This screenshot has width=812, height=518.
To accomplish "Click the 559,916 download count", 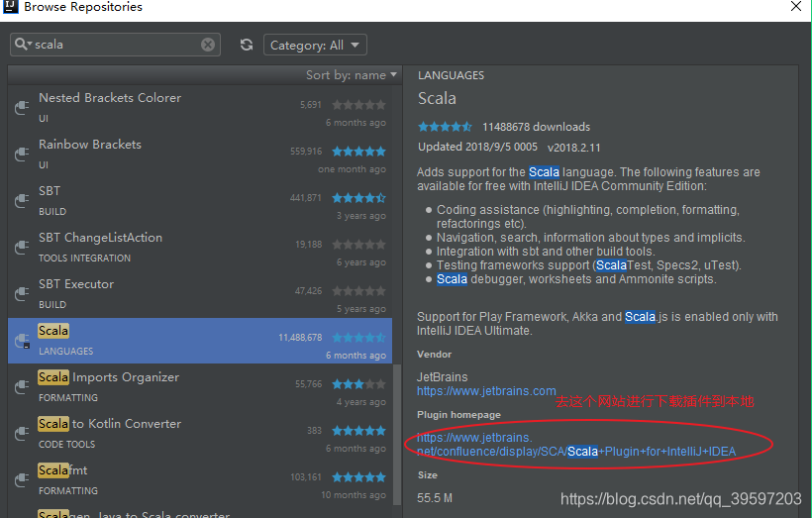I will click(x=306, y=152).
